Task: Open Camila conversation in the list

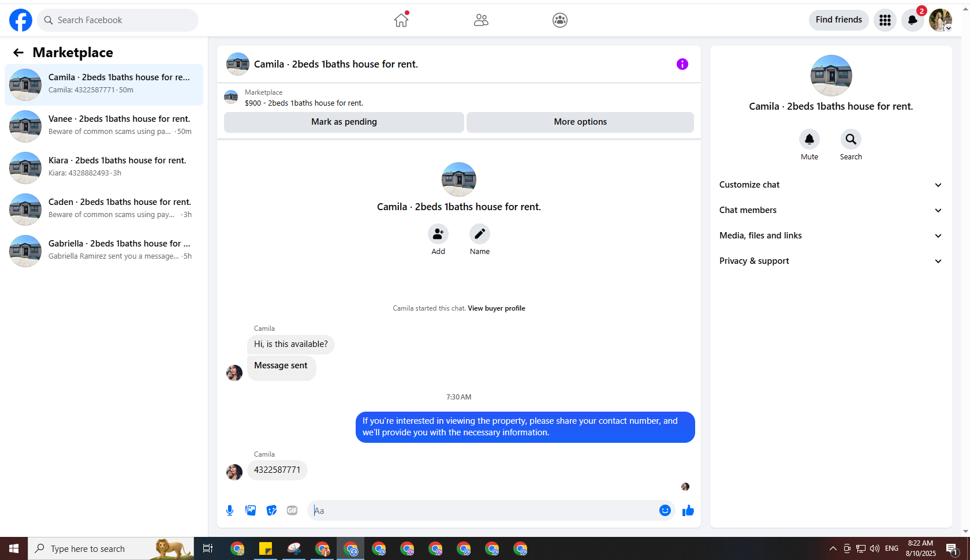Action: [104, 85]
